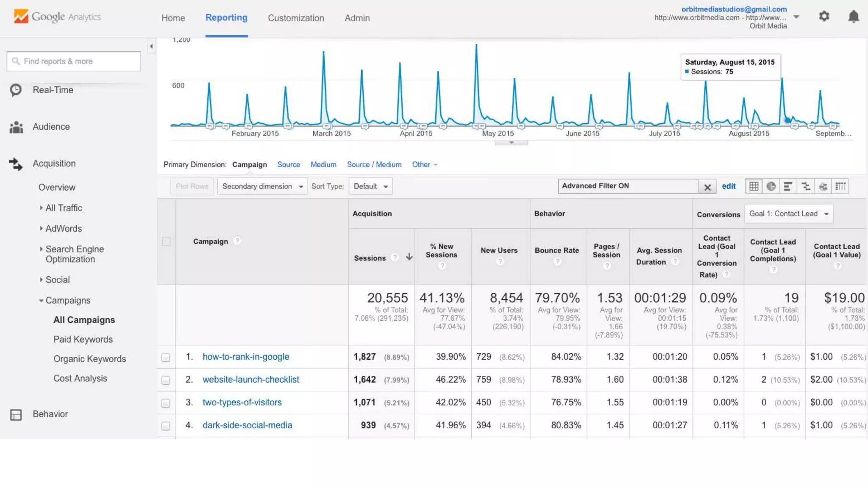
Task: Open the notifications bell
Action: [x=853, y=17]
